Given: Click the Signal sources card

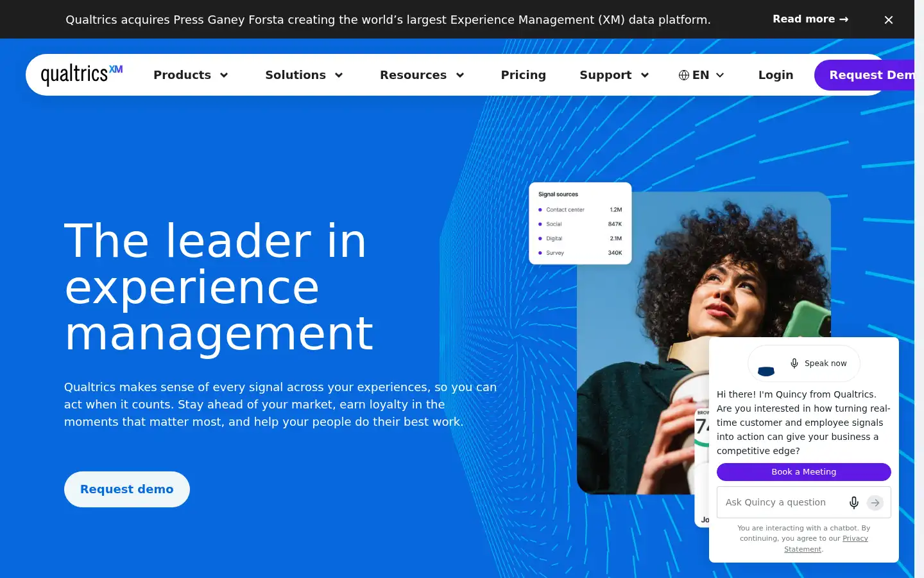Looking at the screenshot, I should 580,223.
